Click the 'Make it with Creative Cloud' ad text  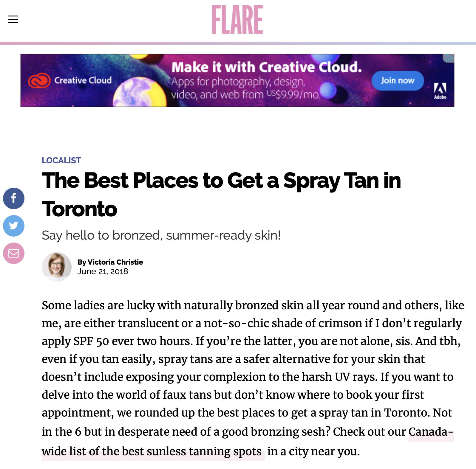[267, 67]
